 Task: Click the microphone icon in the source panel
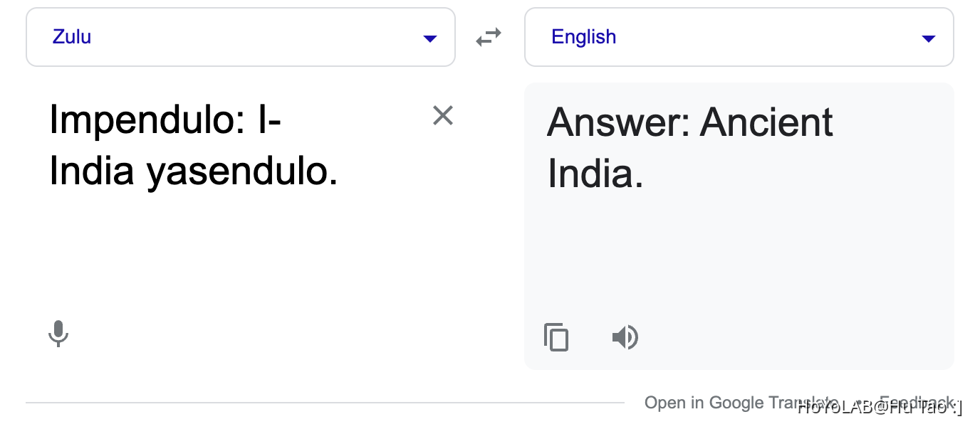point(58,334)
